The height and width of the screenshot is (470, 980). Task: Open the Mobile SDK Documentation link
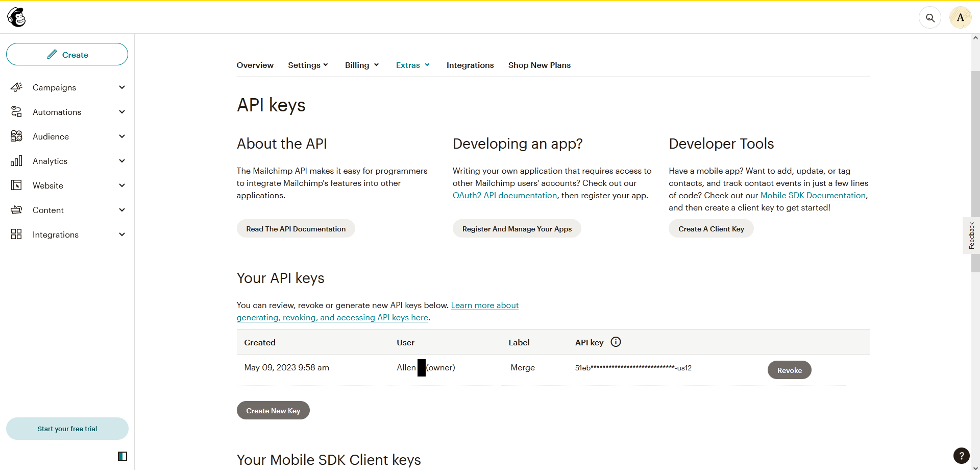813,196
